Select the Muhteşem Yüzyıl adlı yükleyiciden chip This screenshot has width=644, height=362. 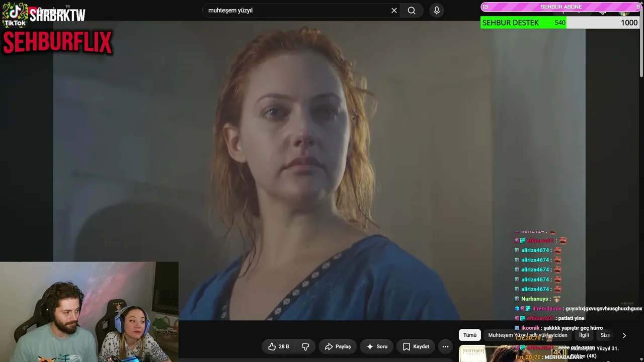[x=528, y=335]
